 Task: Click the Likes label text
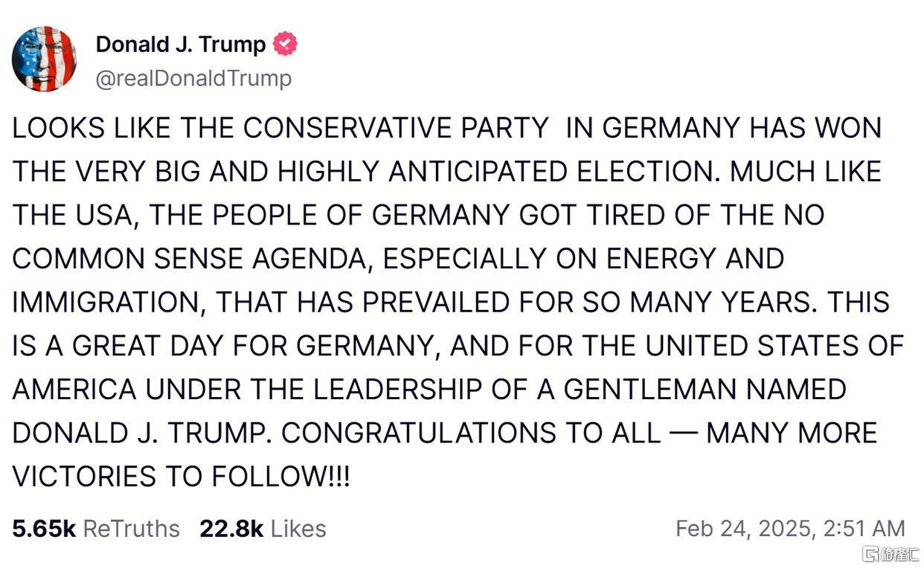tap(298, 529)
